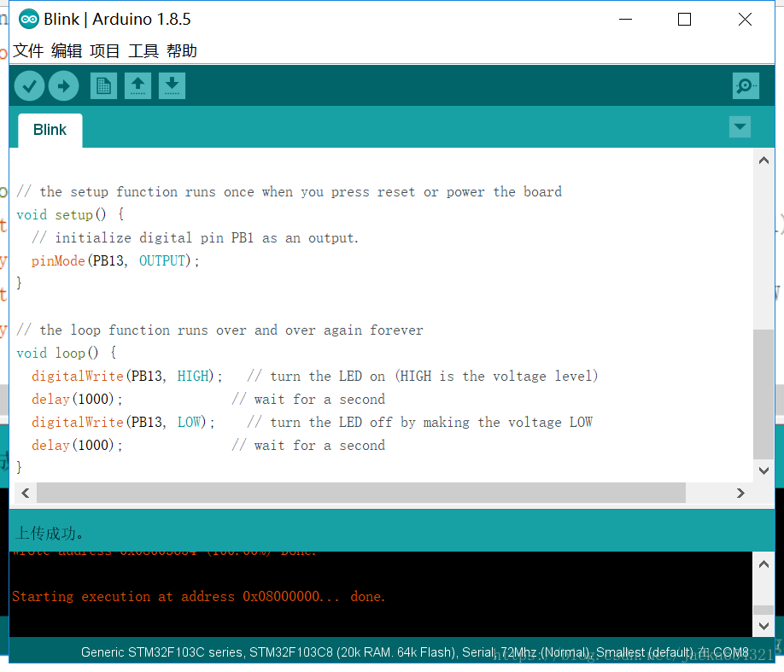Open the Serial Monitor magnifier icon

point(746,86)
